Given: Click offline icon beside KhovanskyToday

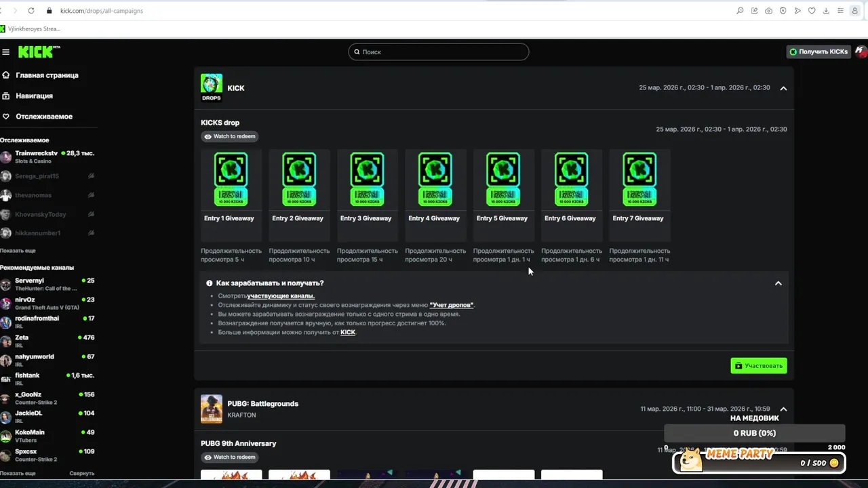Looking at the screenshot, I should pos(91,214).
